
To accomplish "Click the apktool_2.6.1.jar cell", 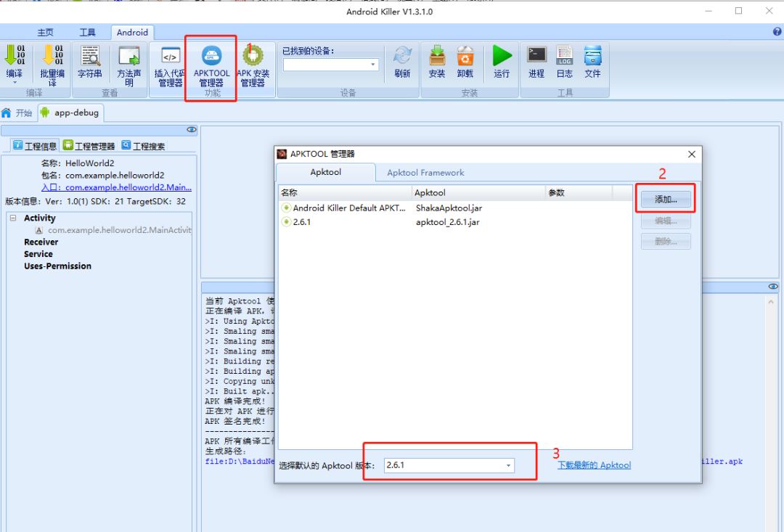I will pyautogui.click(x=447, y=222).
